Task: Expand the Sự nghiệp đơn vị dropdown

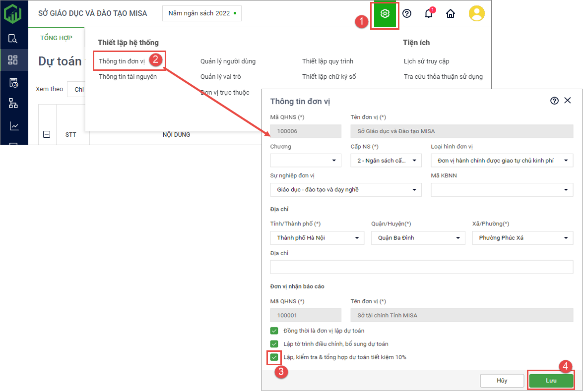Action: point(345,190)
